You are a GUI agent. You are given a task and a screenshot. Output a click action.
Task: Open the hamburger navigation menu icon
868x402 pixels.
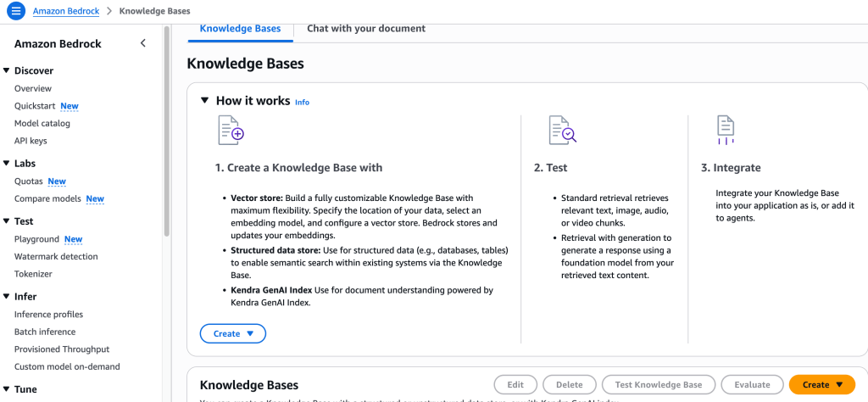pos(16,11)
